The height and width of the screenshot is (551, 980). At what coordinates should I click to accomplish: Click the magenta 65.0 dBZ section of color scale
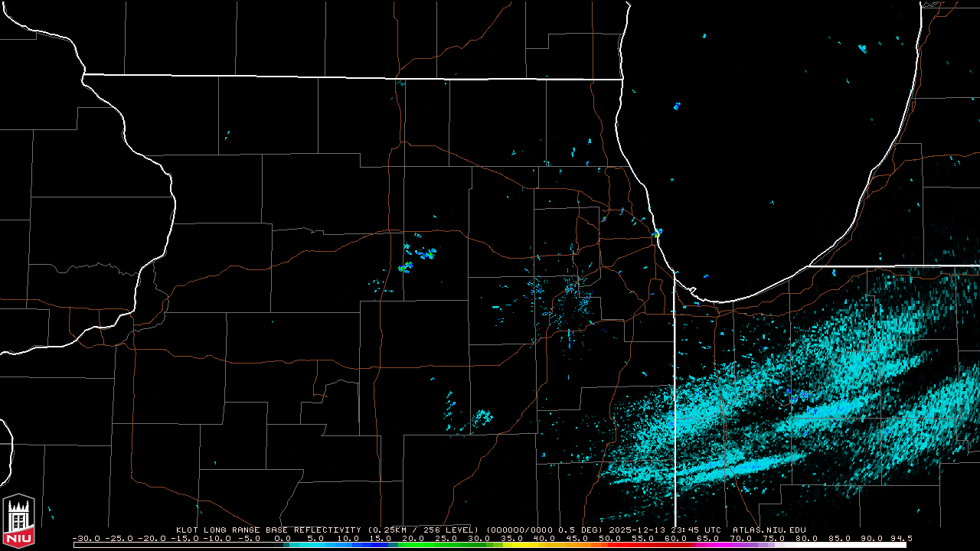coord(708,544)
